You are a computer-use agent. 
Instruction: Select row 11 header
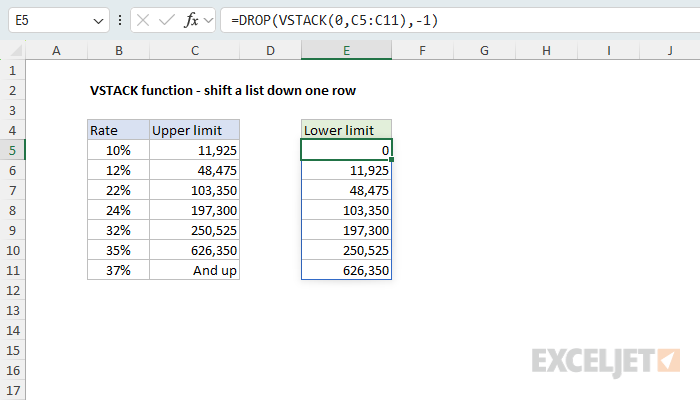tap(12, 271)
